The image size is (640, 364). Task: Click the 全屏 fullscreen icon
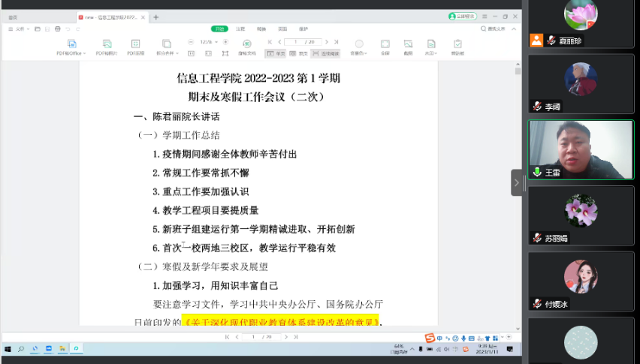pyautogui.click(x=385, y=44)
